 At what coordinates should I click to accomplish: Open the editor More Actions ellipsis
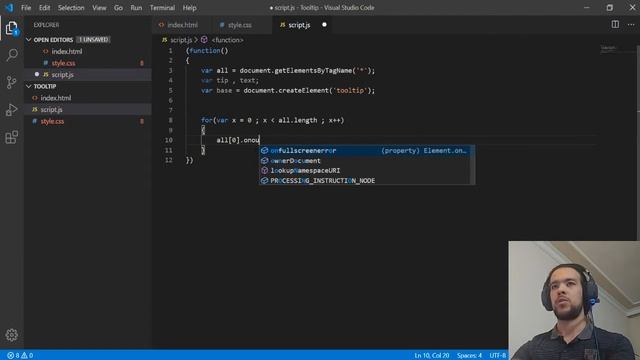coord(631,24)
